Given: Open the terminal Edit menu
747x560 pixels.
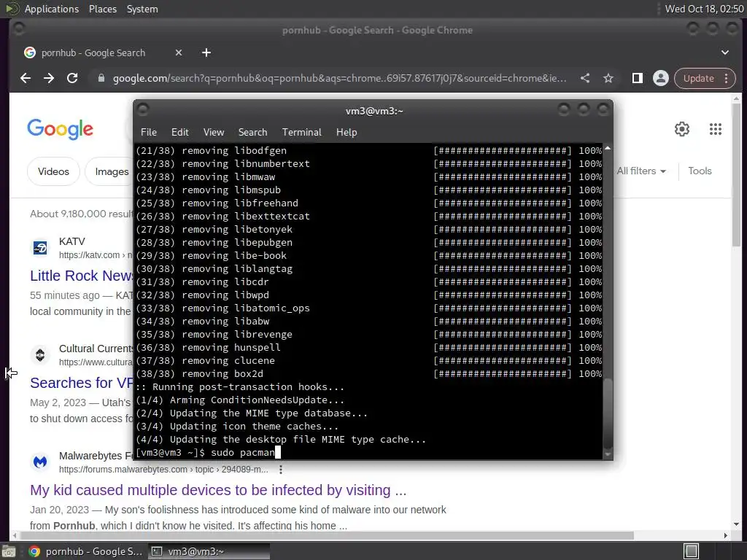Looking at the screenshot, I should coord(179,133).
